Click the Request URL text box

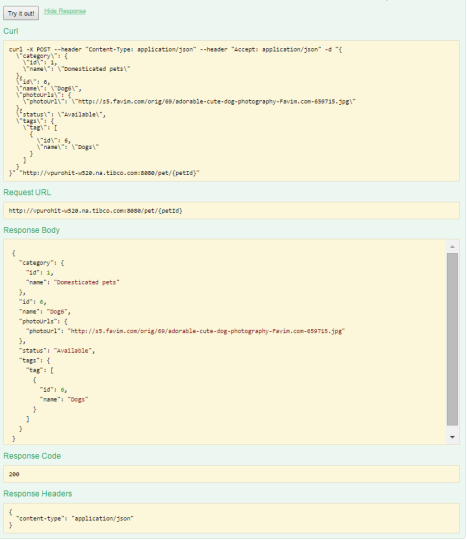click(231, 210)
